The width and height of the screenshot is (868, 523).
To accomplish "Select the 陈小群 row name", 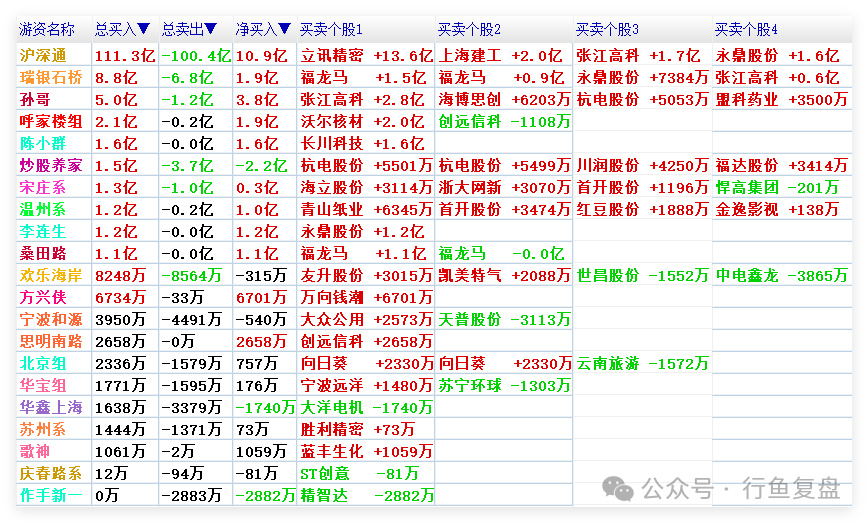I will pos(43,143).
